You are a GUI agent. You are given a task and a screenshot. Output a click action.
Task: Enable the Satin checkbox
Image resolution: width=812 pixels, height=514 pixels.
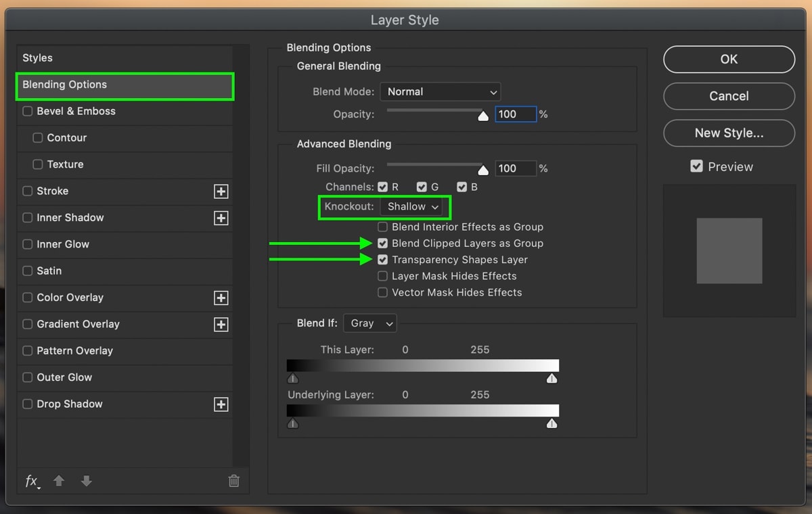pos(28,271)
